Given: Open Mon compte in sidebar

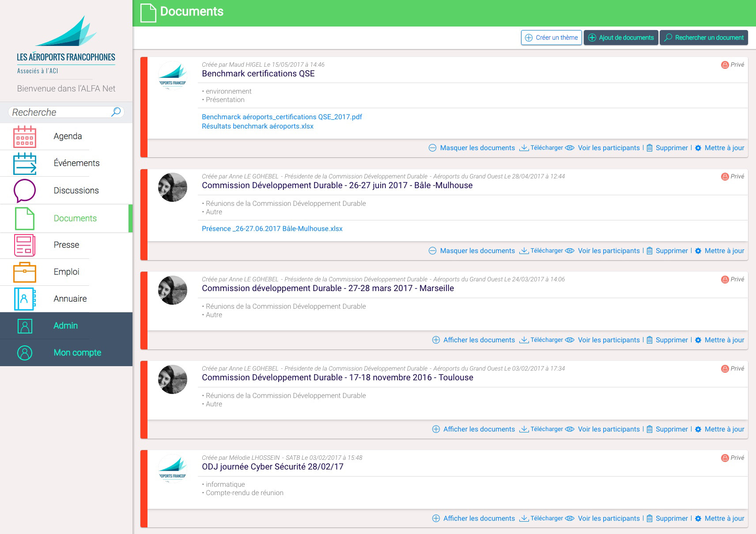Looking at the screenshot, I should pyautogui.click(x=66, y=353).
